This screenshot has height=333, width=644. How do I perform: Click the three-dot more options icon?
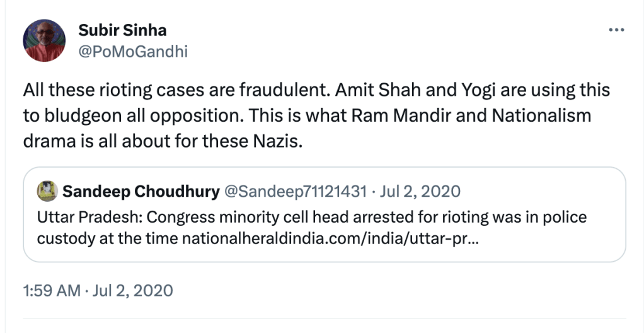click(616, 30)
